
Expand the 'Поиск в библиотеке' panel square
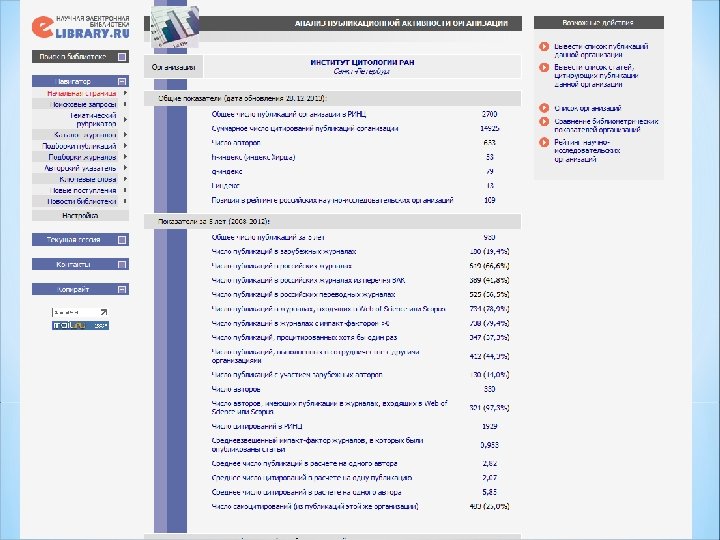[122, 57]
